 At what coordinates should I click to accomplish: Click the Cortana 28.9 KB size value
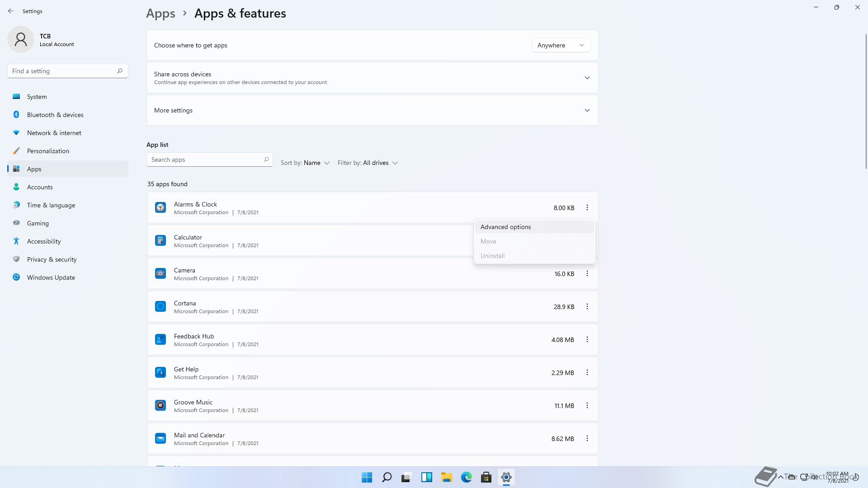click(x=564, y=307)
